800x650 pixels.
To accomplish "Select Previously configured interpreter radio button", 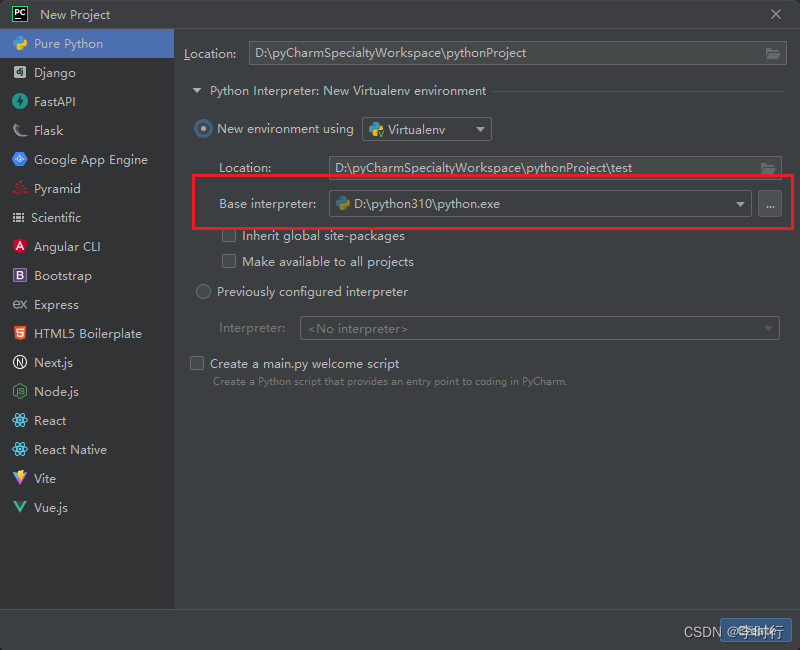I will pos(203,292).
